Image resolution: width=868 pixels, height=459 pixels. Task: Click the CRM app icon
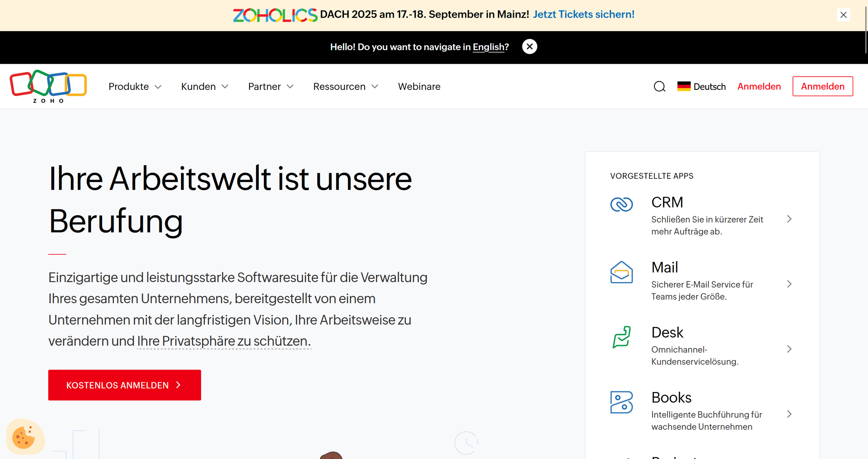pyautogui.click(x=621, y=204)
